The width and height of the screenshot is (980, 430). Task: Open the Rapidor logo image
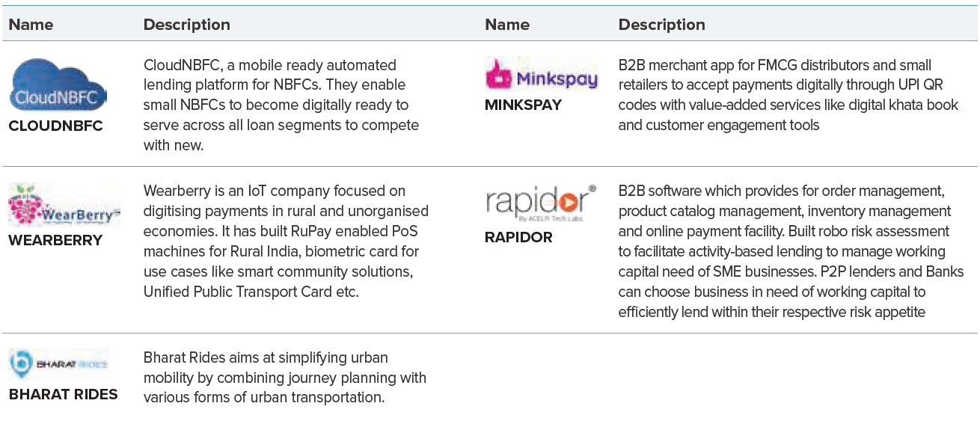coord(540,203)
